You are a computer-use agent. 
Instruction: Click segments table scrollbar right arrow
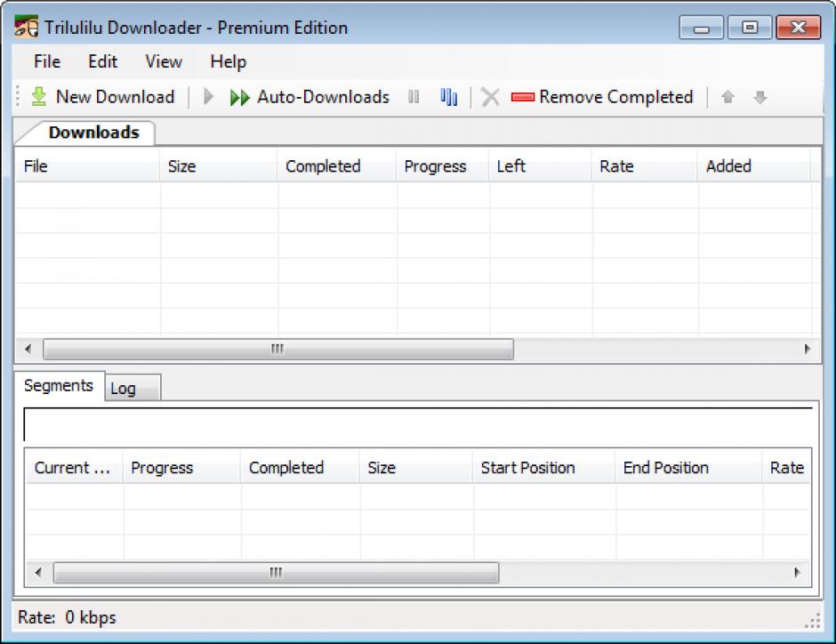(797, 573)
